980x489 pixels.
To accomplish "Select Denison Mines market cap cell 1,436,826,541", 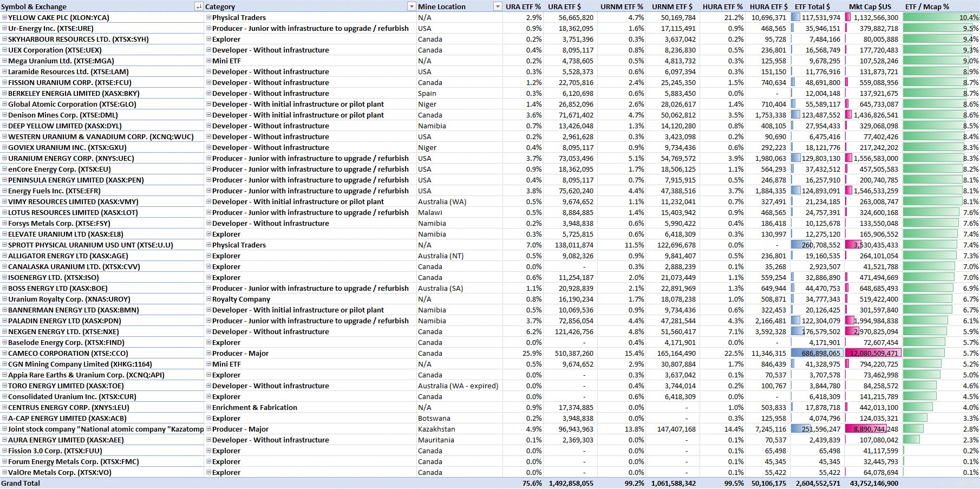I will pos(872,115).
